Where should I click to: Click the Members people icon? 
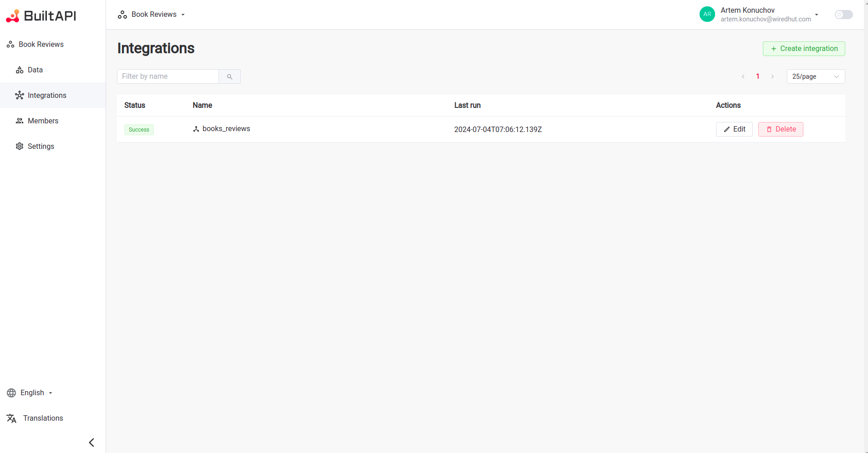(20, 121)
